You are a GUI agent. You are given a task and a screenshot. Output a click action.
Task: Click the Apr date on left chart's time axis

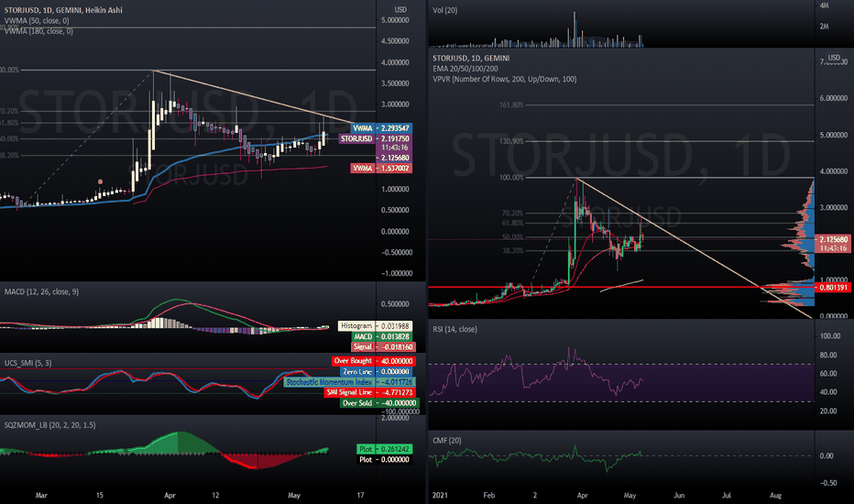point(170,495)
